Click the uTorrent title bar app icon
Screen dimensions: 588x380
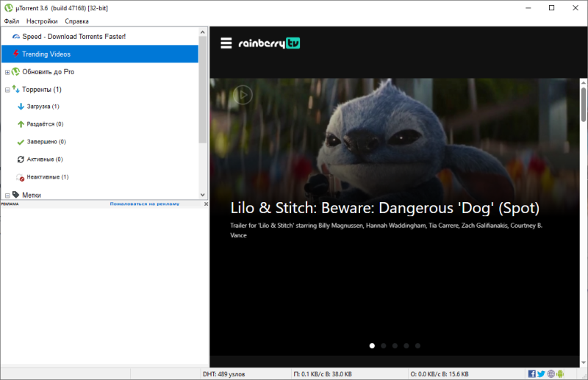coord(9,8)
